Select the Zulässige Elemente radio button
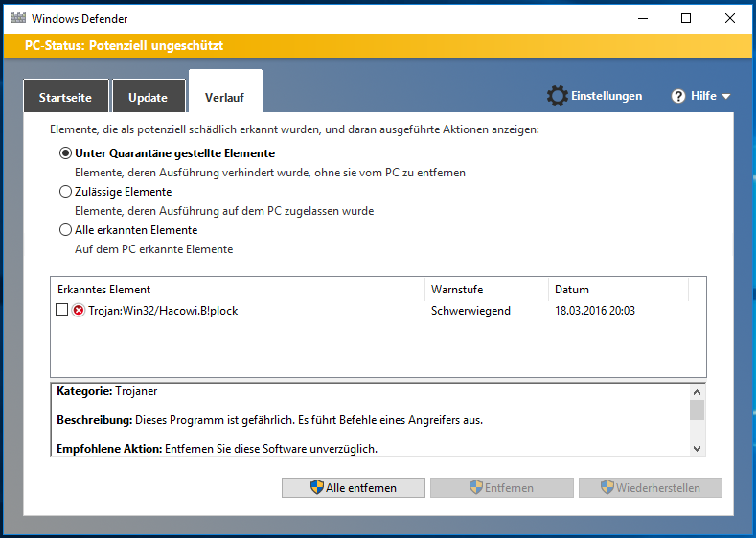This screenshot has height=538, width=756. [65, 192]
